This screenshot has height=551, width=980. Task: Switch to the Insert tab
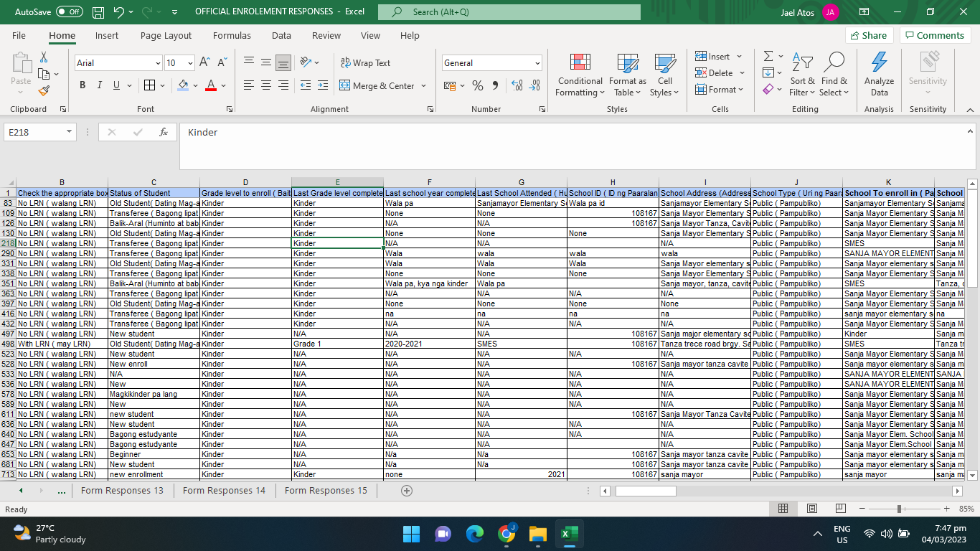click(107, 36)
